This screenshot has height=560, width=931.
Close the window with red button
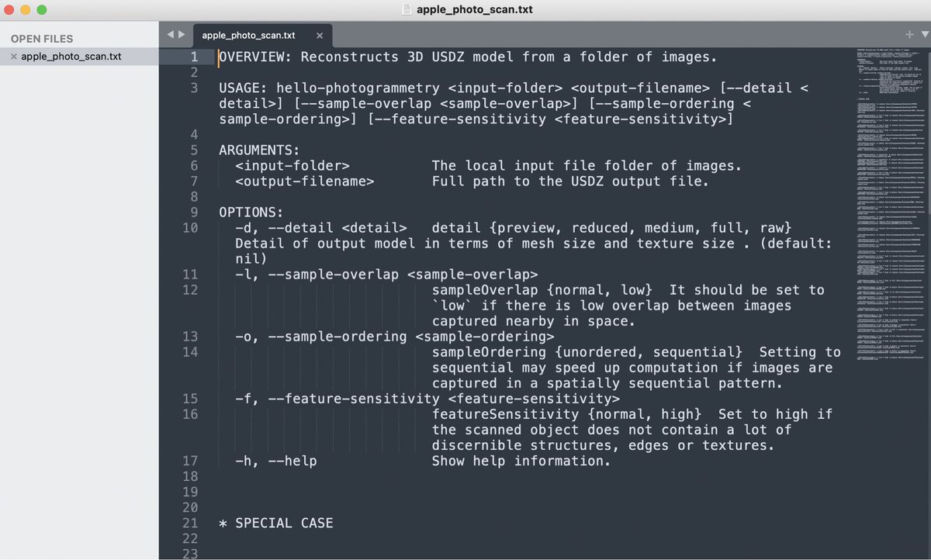(10, 10)
